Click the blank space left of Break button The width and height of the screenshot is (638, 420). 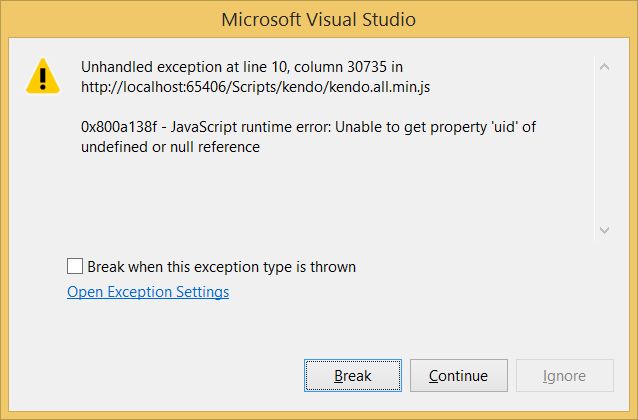pos(163,376)
